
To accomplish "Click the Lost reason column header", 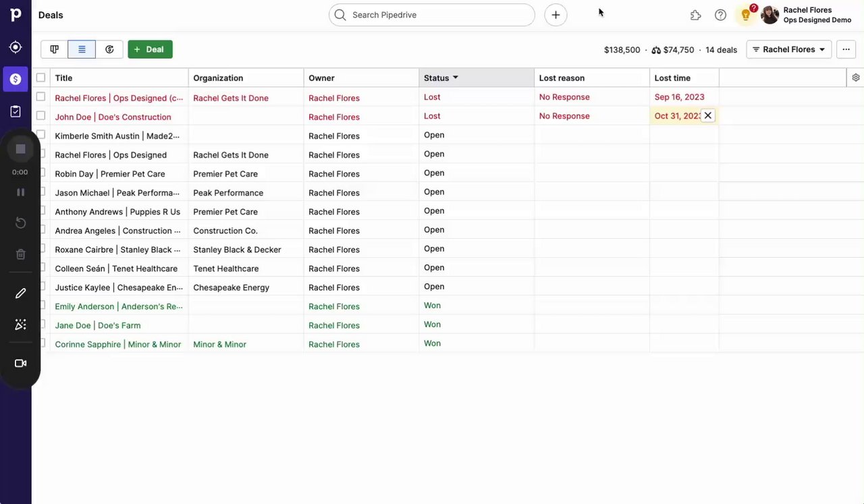I will coord(562,78).
